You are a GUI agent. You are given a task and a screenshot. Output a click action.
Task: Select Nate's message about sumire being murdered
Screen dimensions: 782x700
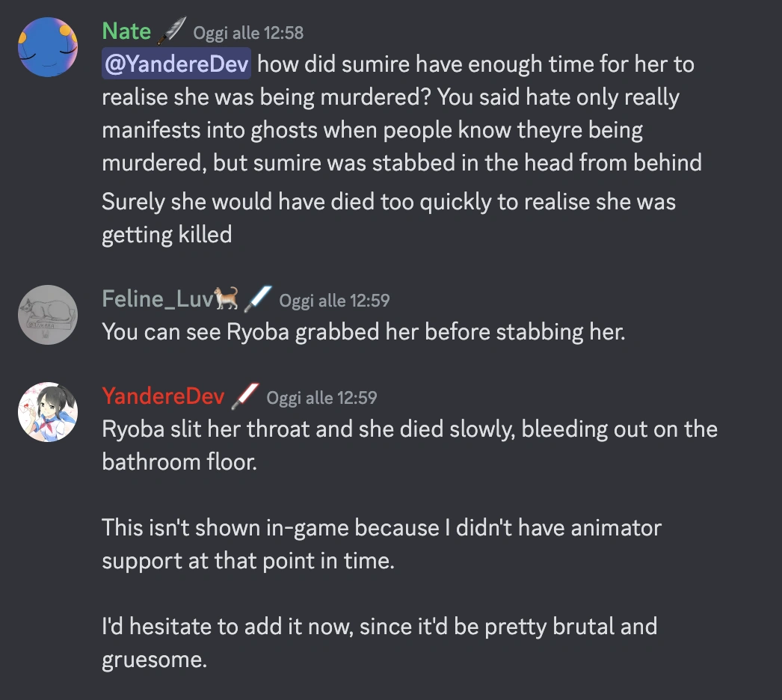click(402, 113)
